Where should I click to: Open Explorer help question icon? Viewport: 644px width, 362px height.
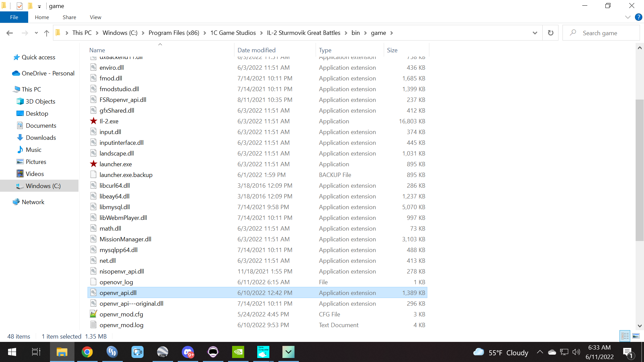[638, 17]
